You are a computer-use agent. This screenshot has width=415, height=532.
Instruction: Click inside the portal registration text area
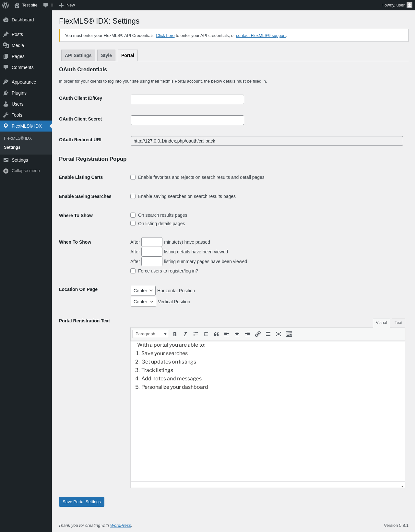[x=268, y=411]
